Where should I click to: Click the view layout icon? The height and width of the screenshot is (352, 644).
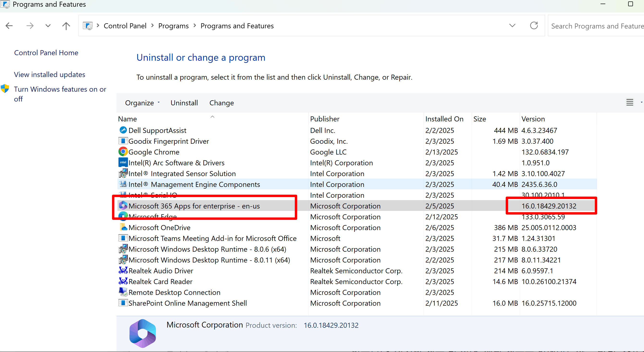tap(630, 102)
